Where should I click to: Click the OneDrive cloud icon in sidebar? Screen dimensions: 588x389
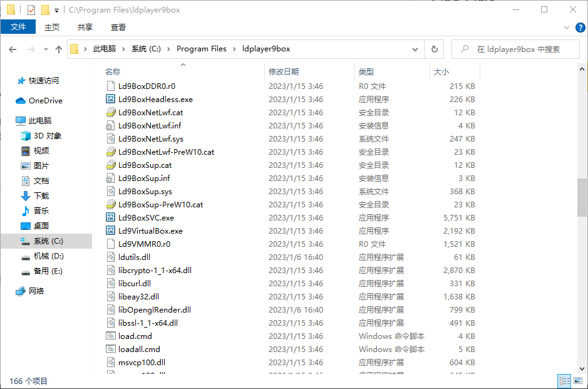[21, 101]
